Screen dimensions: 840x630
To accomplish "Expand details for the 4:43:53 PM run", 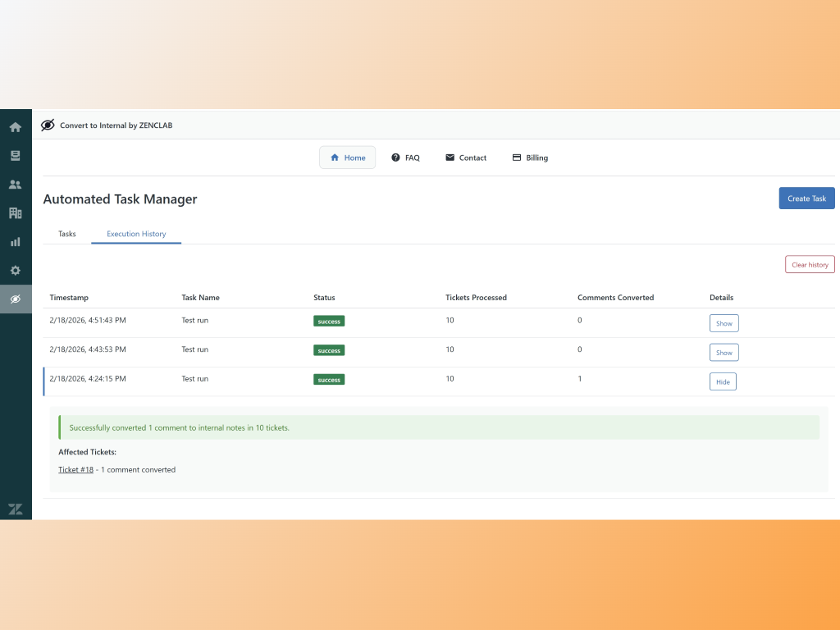I will click(x=724, y=352).
